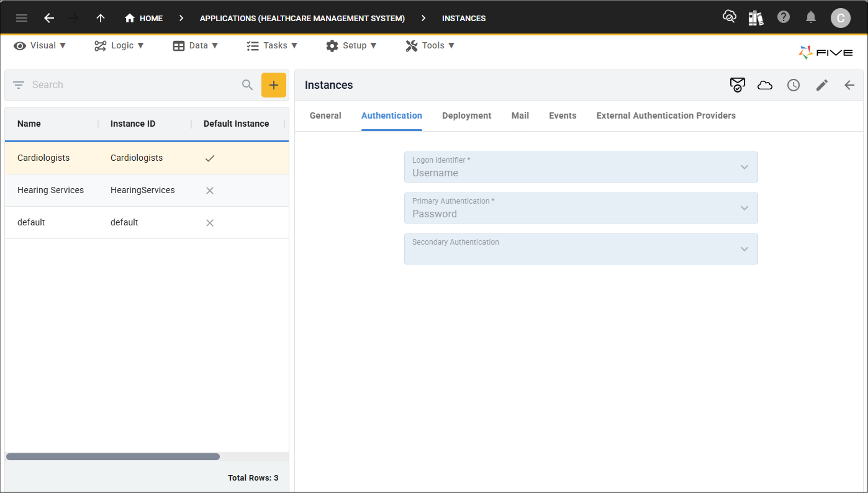Open the Primary Authentication dropdown
Viewport: 868px width, 493px height.
point(743,207)
